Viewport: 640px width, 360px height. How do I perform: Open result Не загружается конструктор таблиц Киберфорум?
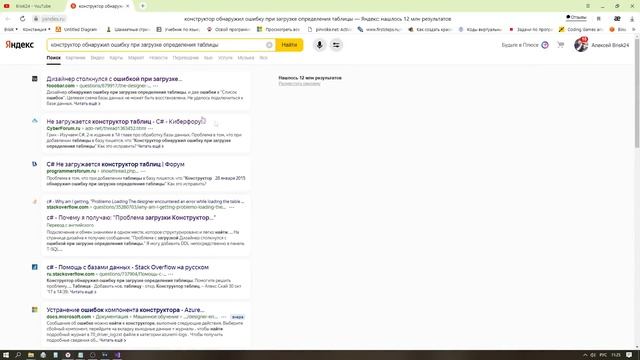click(124, 121)
